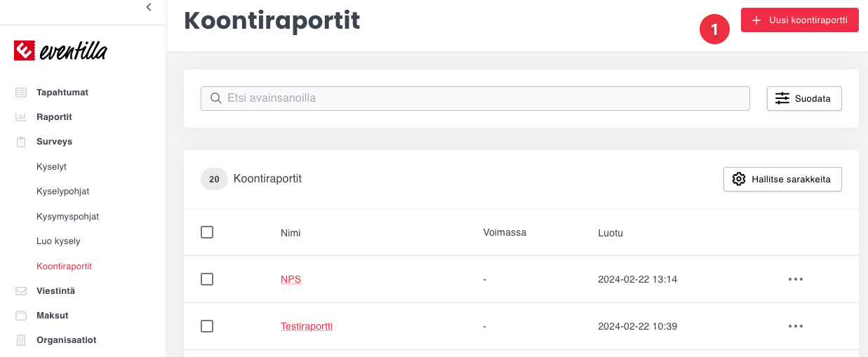Open the Kyselyt submenu item
The image size is (868, 357).
coord(51,167)
